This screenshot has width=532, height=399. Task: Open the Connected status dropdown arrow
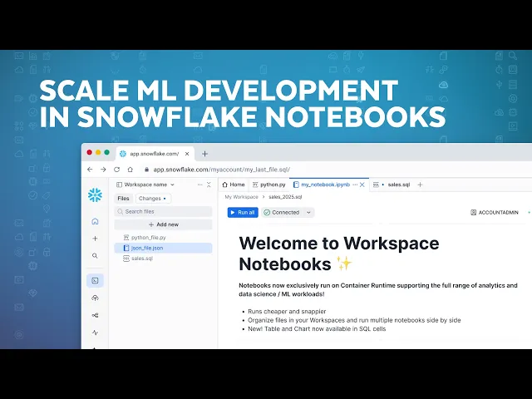(x=308, y=213)
